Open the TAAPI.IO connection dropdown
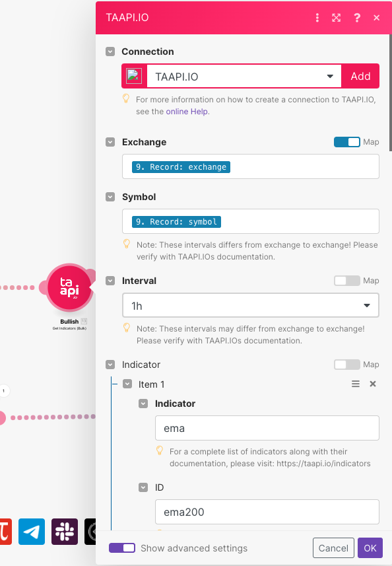The image size is (392, 566). coord(244,76)
